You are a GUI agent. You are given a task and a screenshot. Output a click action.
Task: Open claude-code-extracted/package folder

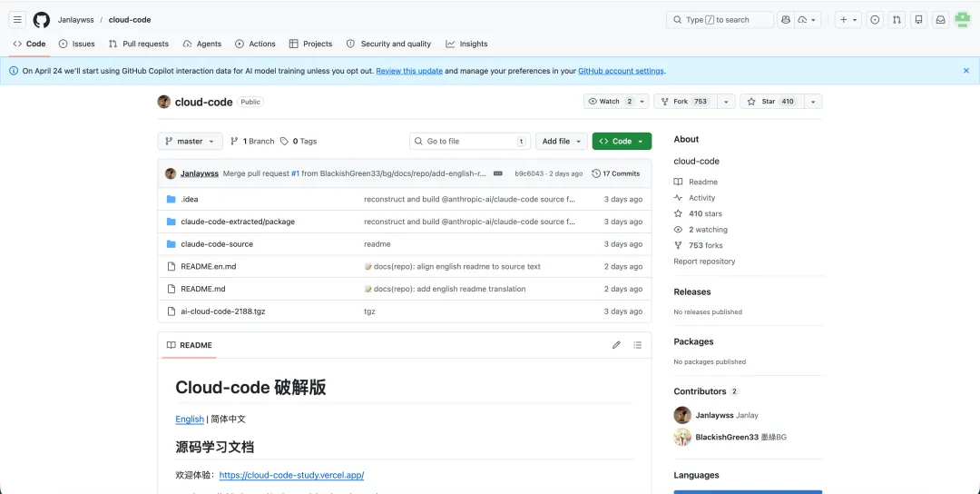(x=238, y=222)
